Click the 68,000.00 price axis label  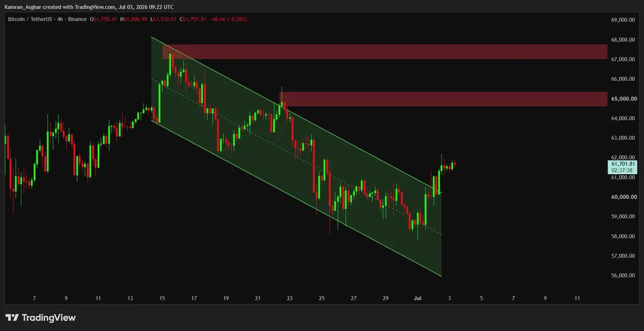624,40
